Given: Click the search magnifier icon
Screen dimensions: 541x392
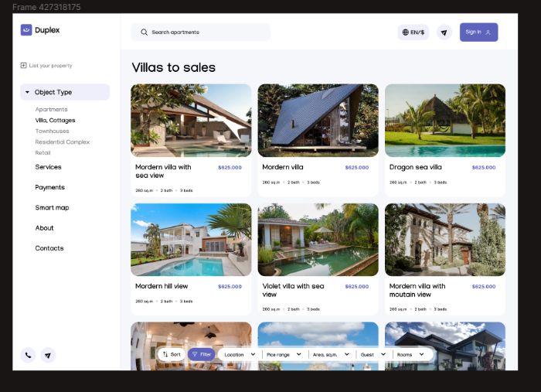Looking at the screenshot, I should tap(145, 32).
